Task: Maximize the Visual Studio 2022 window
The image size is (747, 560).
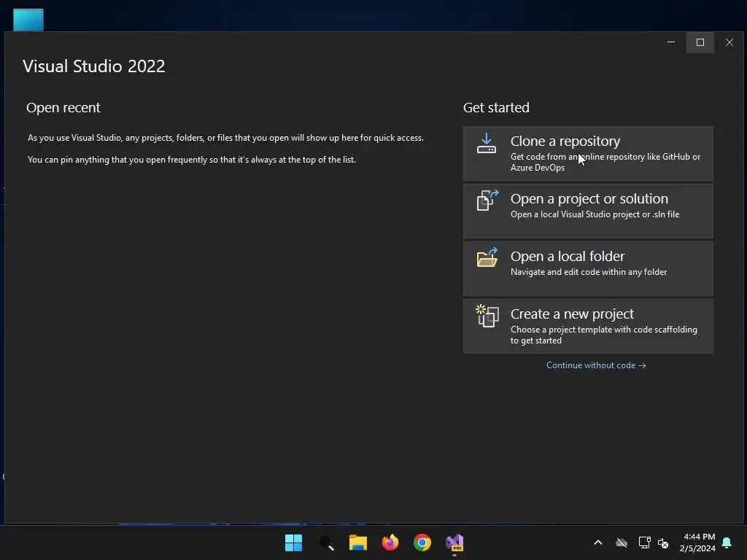Action: tap(700, 42)
